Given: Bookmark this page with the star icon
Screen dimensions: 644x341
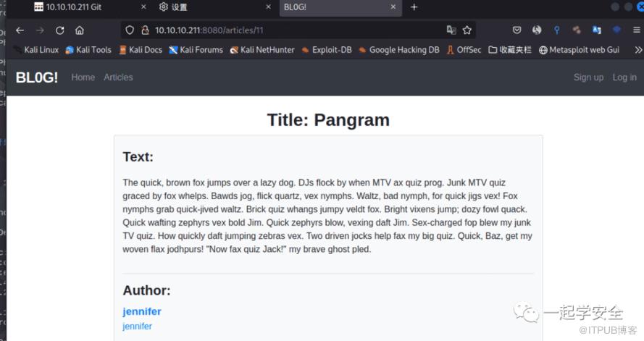Looking at the screenshot, I should point(467,30).
